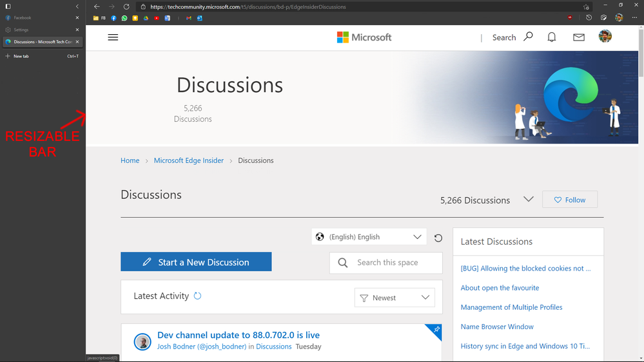The height and width of the screenshot is (362, 644).
Task: Open Josh Bodner's profile link
Action: pyautogui.click(x=202, y=347)
